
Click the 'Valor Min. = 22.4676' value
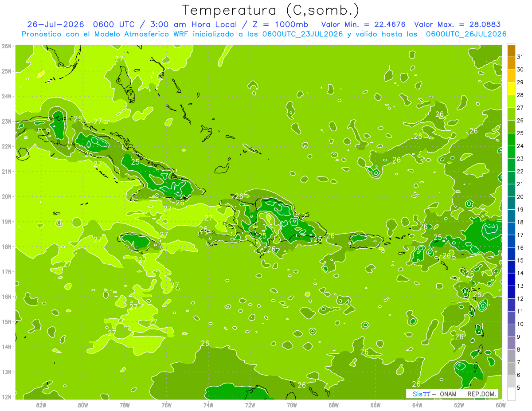[364, 24]
